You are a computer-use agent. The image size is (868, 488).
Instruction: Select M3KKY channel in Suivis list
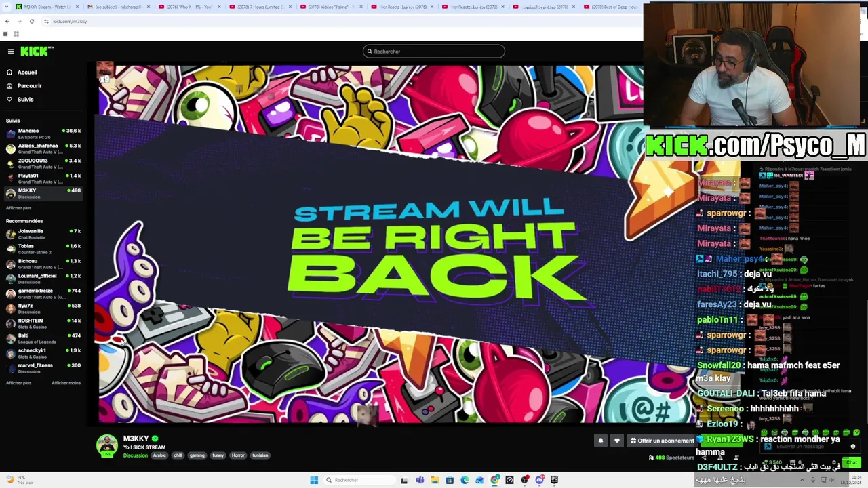tap(43, 193)
